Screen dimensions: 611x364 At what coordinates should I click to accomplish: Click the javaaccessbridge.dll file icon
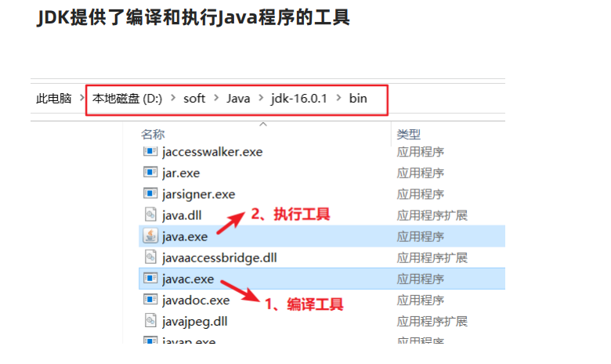coord(150,257)
